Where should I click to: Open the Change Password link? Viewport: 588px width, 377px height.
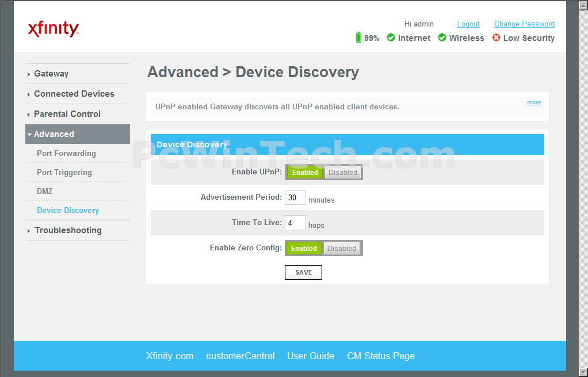click(524, 24)
